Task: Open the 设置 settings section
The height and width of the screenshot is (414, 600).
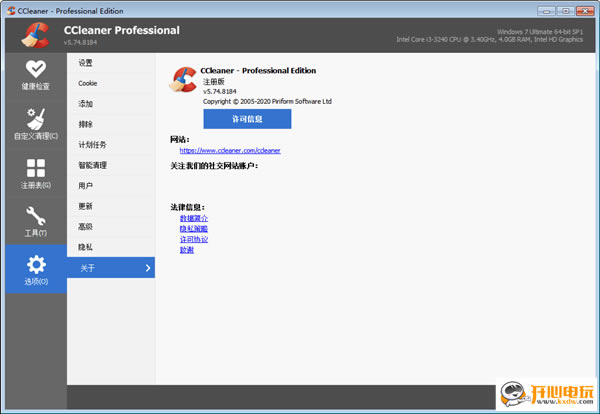Action: point(111,63)
